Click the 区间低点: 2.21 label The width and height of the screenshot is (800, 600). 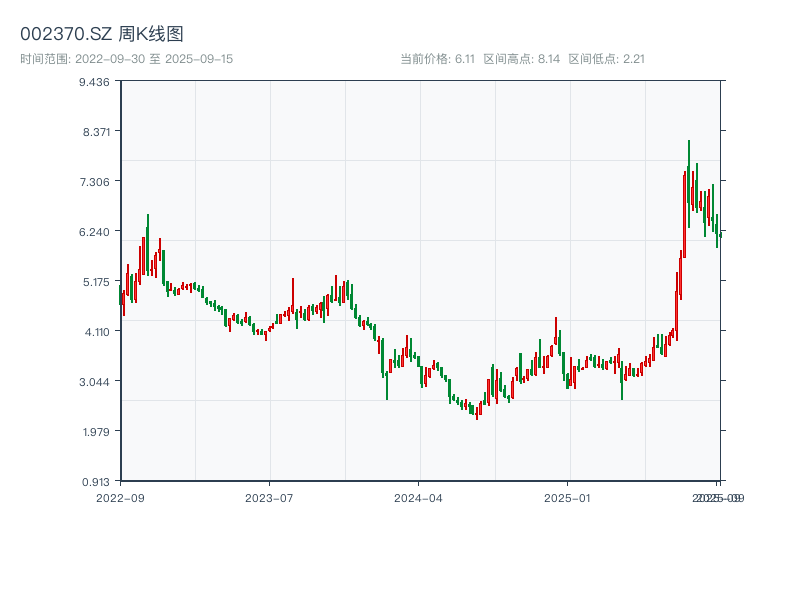(x=607, y=59)
